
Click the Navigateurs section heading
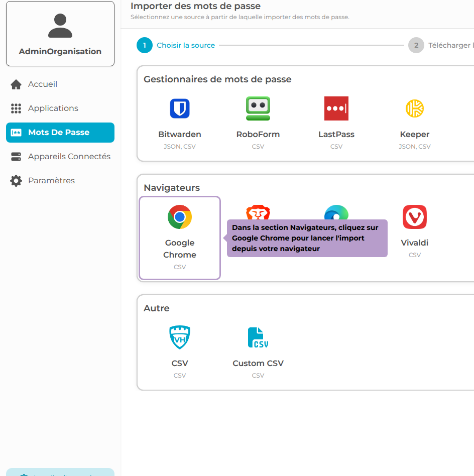[172, 188]
